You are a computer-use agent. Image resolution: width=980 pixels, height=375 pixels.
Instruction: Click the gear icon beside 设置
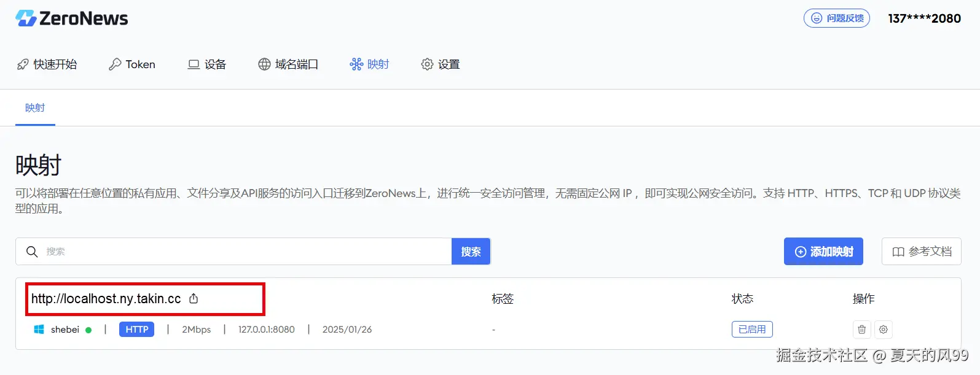(x=427, y=64)
